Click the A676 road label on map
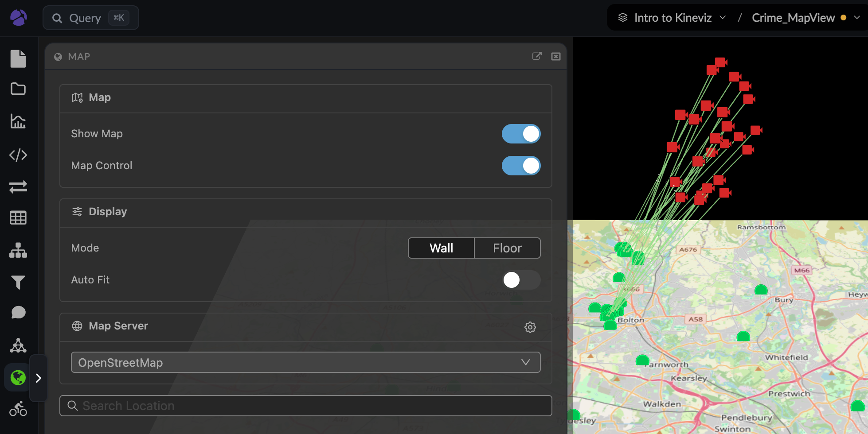Image resolution: width=868 pixels, height=434 pixels. pyautogui.click(x=688, y=250)
